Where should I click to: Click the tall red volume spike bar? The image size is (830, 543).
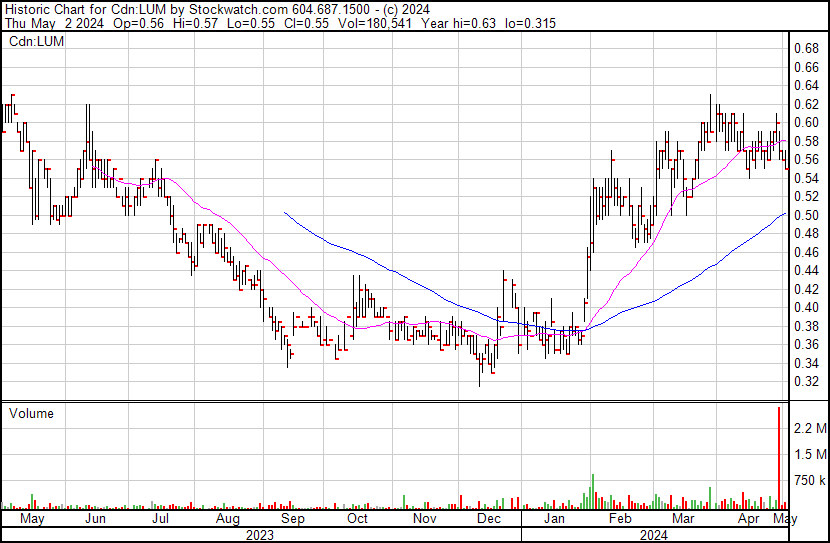(x=779, y=458)
